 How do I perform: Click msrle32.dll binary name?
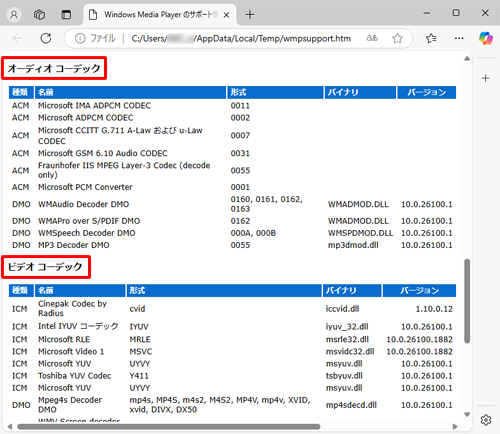347,339
